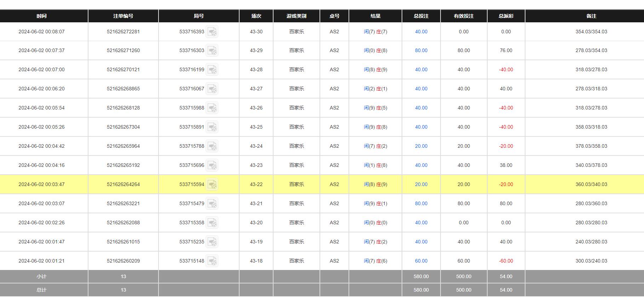The width and height of the screenshot is (644, 304).
Task: Click the 注单编号 column header
Action: tap(123, 16)
